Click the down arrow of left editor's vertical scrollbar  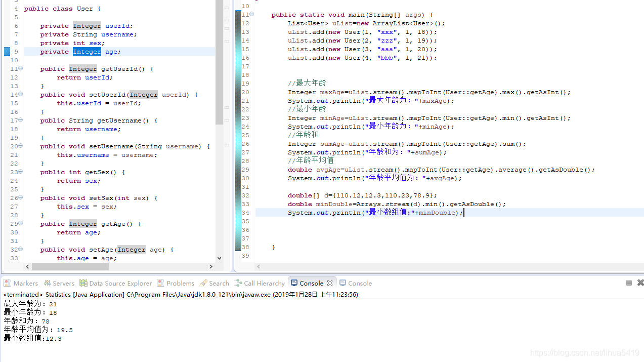[x=219, y=258]
